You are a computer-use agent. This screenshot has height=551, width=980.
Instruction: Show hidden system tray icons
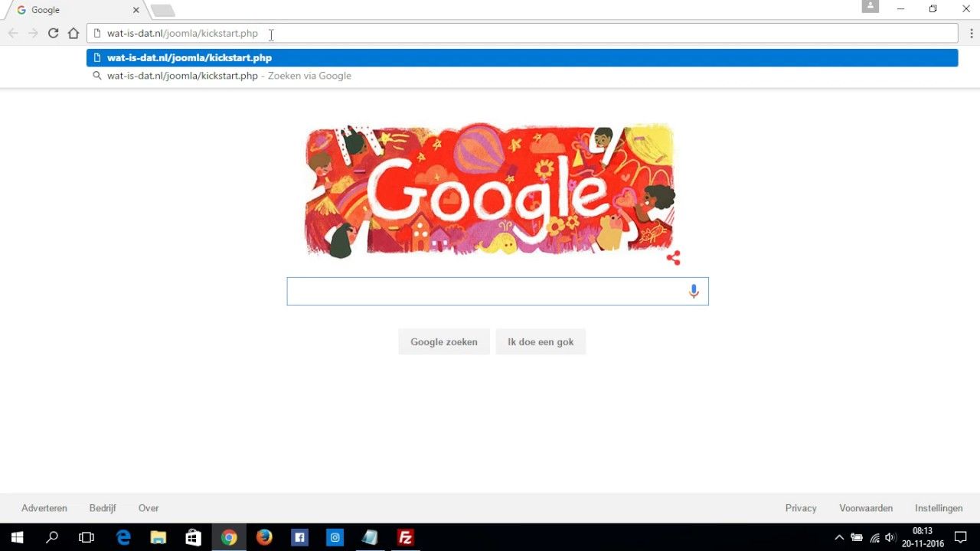coord(839,537)
